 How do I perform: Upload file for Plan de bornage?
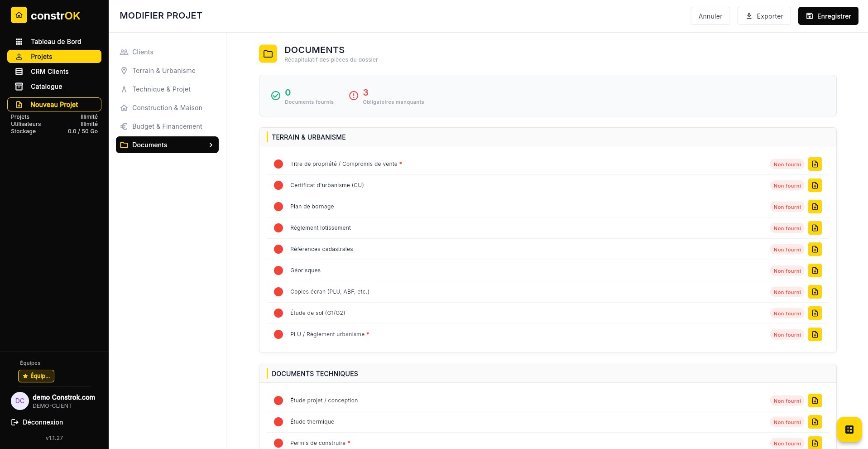tap(815, 207)
